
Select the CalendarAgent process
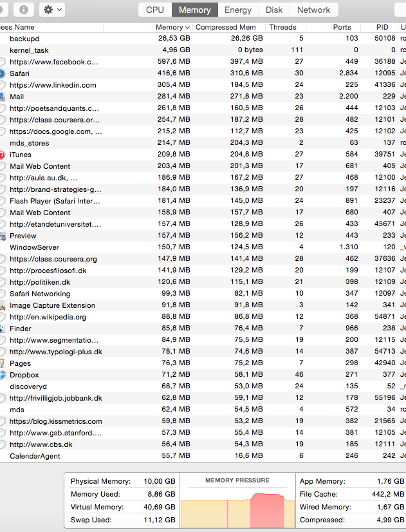click(x=203, y=456)
